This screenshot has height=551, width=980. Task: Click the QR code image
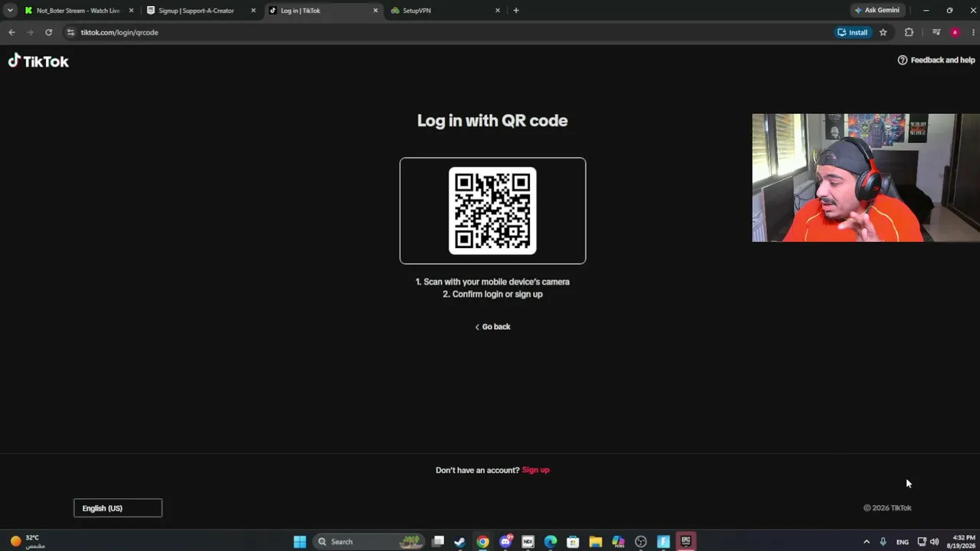[492, 210]
